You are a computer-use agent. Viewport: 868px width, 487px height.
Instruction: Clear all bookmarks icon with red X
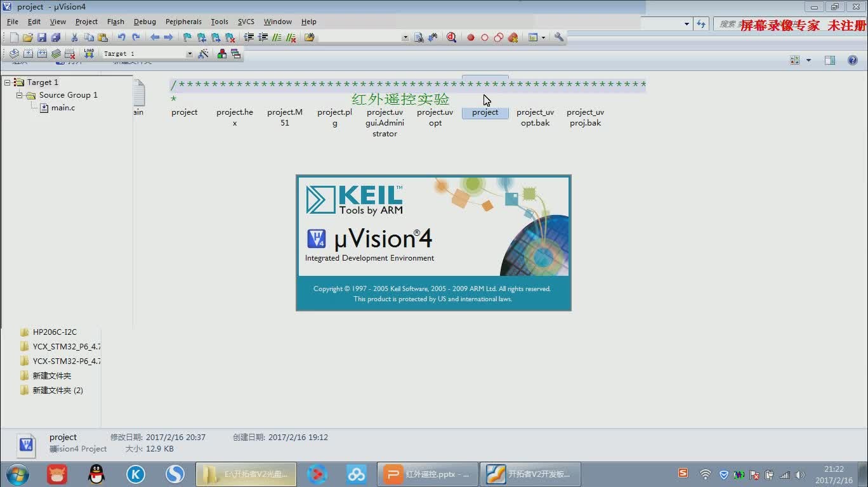tap(231, 37)
